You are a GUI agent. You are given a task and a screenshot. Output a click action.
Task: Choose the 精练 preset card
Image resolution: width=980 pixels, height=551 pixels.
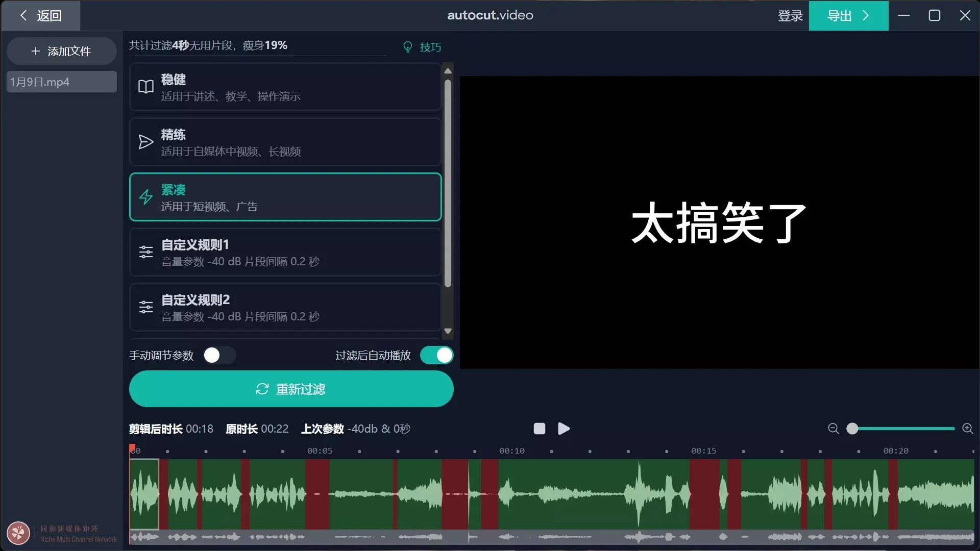pyautogui.click(x=285, y=142)
